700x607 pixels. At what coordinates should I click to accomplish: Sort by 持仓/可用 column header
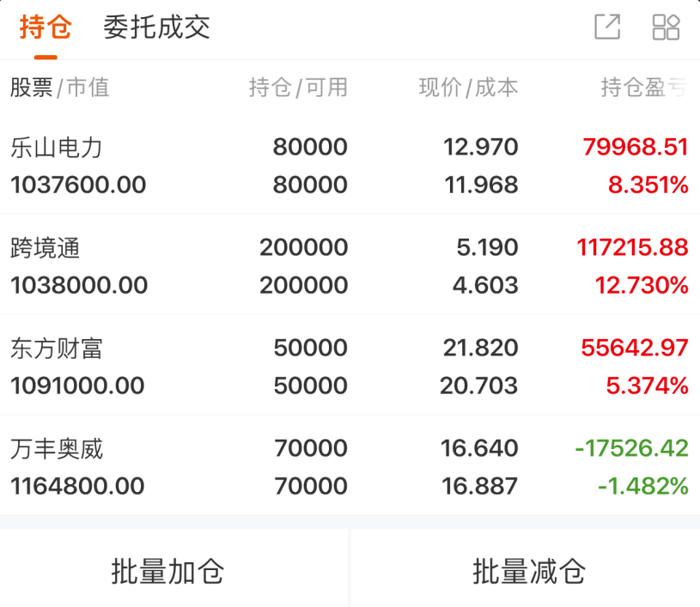[x=298, y=87]
